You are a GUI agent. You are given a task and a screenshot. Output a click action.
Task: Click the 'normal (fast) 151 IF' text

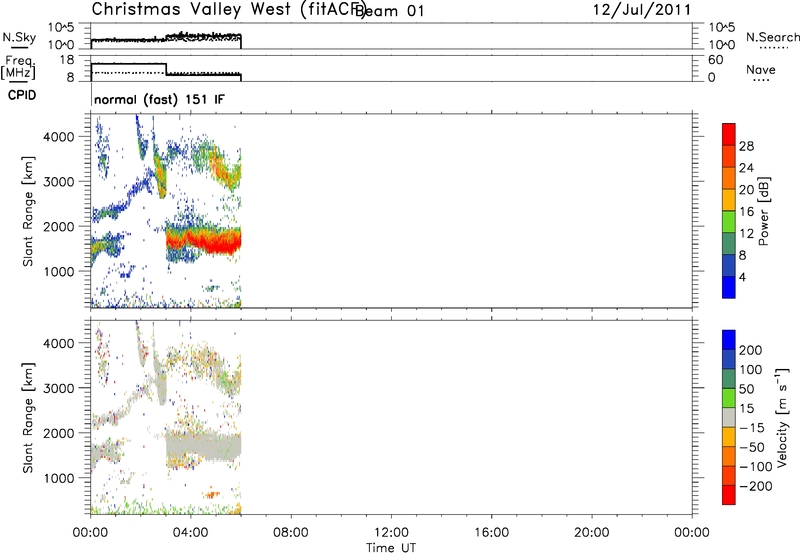point(159,99)
